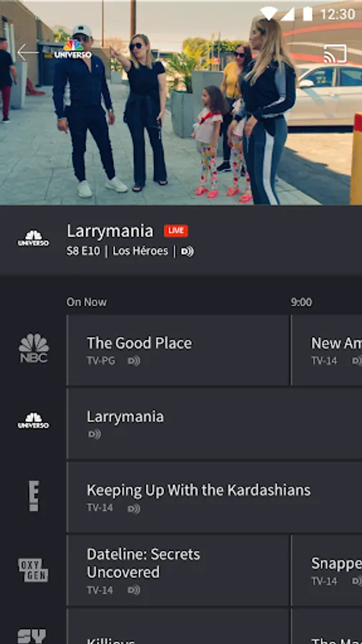This screenshot has width=362, height=644.
Task: Tap audio description icon next to Los Héroes
Action: 187,251
